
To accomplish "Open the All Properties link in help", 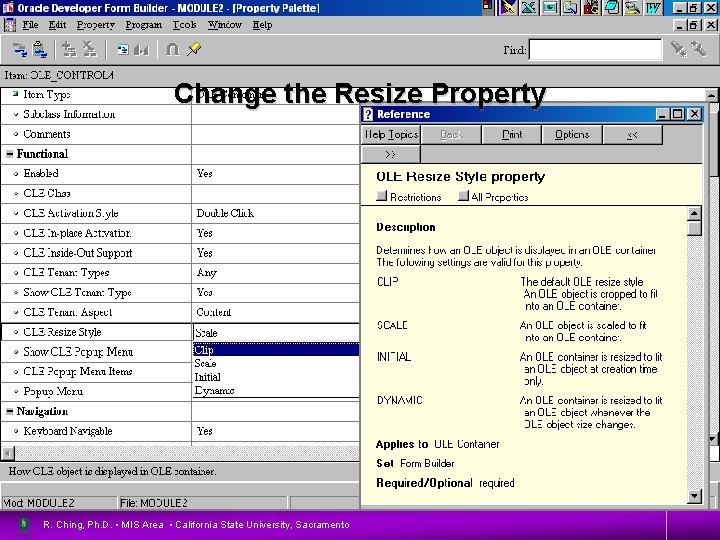I will point(493,197).
